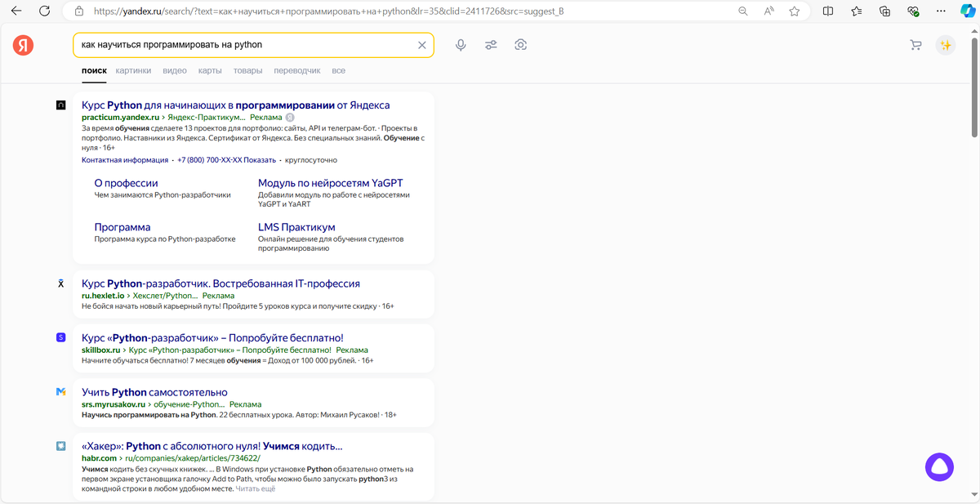The height and width of the screenshot is (504, 980).
Task: Open Курс Python для начинающих result
Action: click(236, 105)
